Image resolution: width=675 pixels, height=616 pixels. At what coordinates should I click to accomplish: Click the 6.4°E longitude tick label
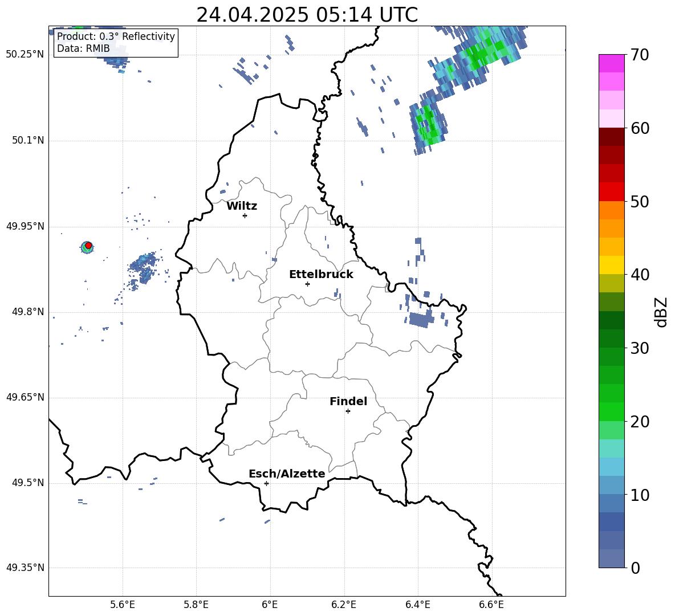417,605
